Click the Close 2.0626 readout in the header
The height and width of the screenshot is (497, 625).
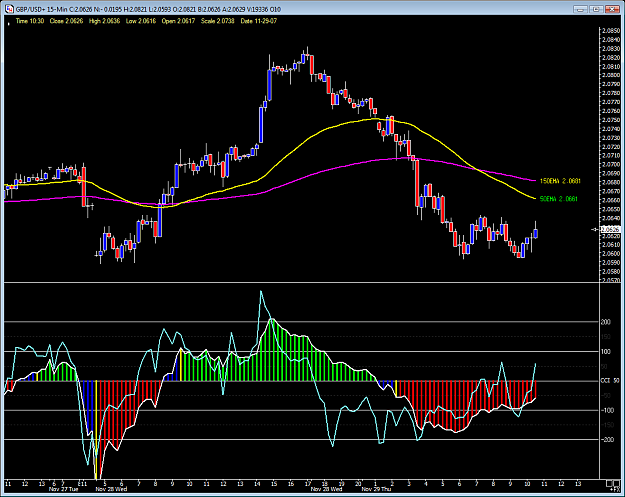pos(66,21)
